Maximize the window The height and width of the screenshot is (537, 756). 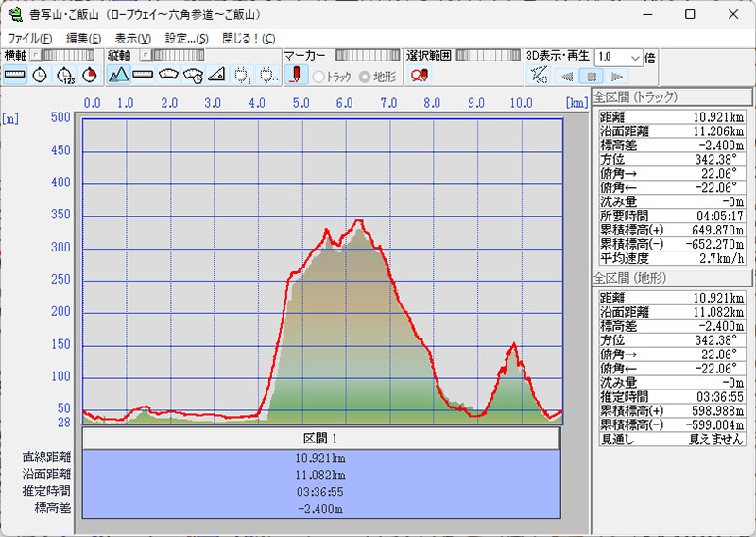(690, 14)
